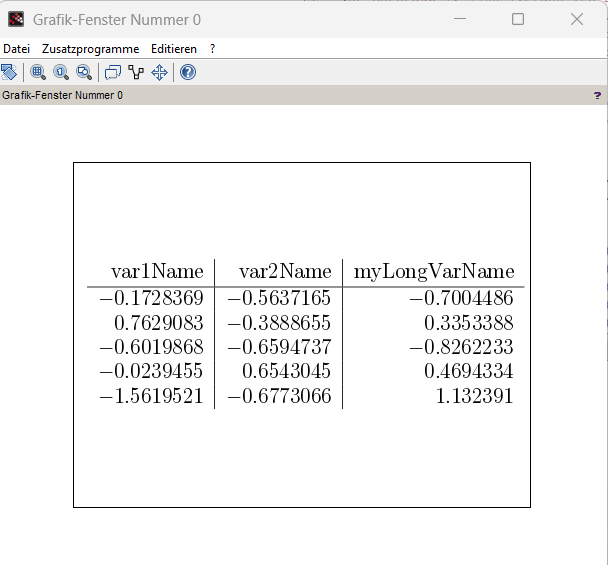Open help via blue question icon

pos(188,72)
